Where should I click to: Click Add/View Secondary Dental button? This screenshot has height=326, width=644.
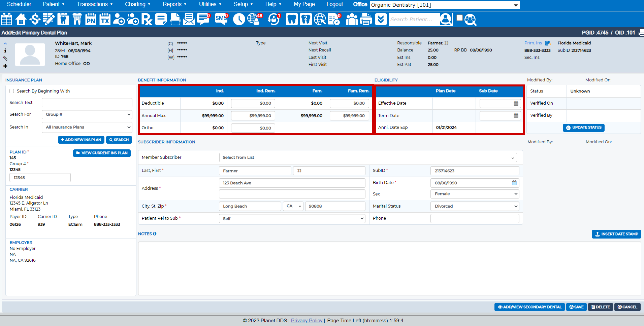coord(529,307)
